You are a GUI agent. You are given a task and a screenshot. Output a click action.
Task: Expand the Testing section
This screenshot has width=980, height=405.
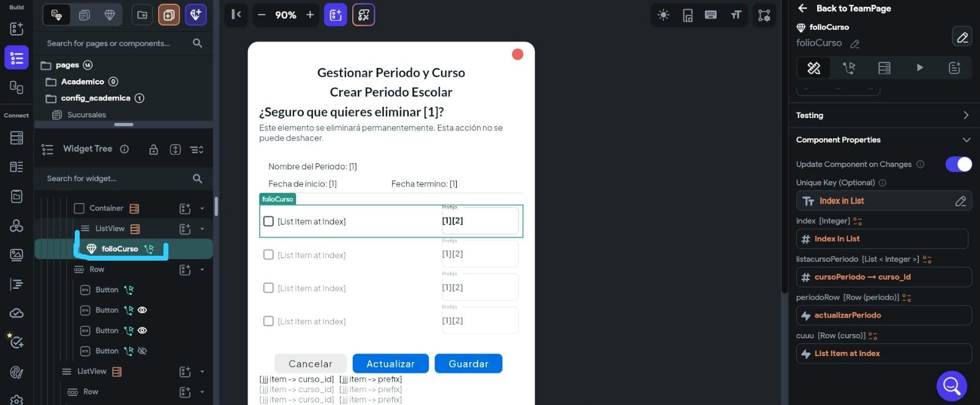point(965,115)
